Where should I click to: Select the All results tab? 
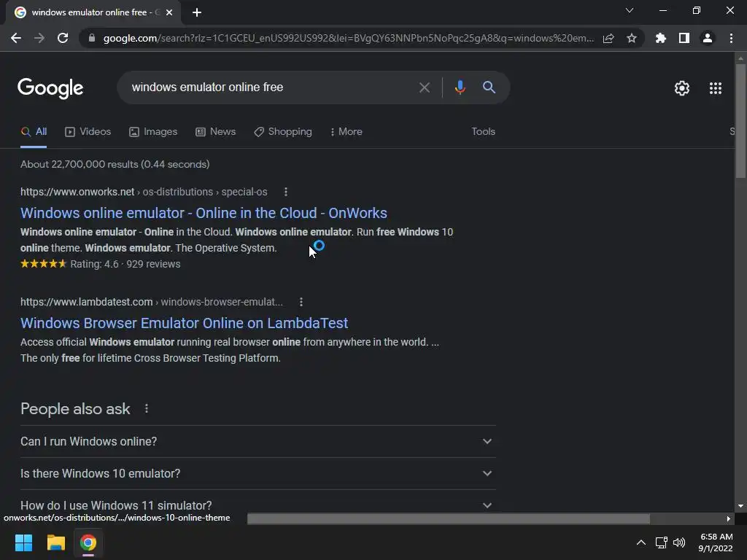(34, 132)
